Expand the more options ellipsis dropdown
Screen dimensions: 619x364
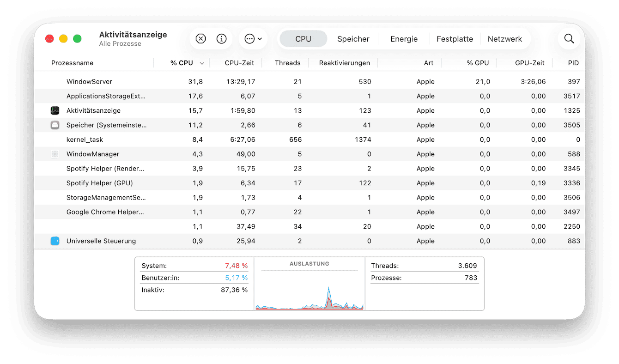coord(253,39)
